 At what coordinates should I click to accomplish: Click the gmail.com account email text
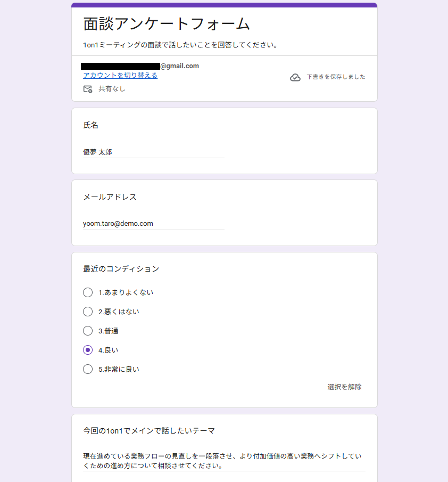[x=179, y=66]
